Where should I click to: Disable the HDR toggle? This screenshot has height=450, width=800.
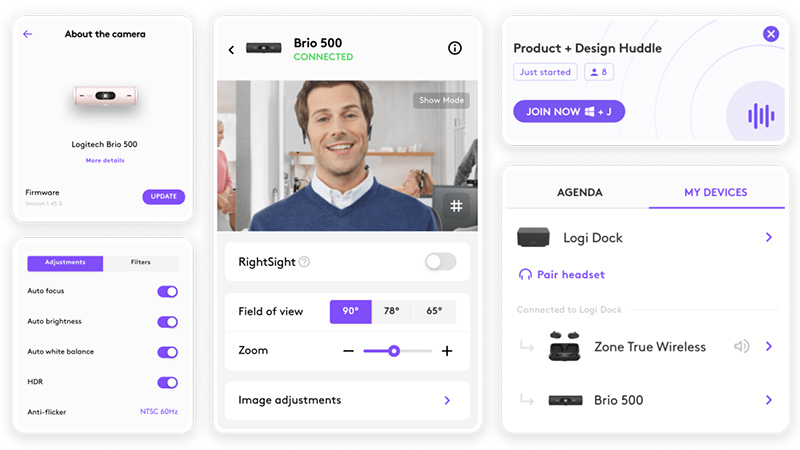coord(167,382)
